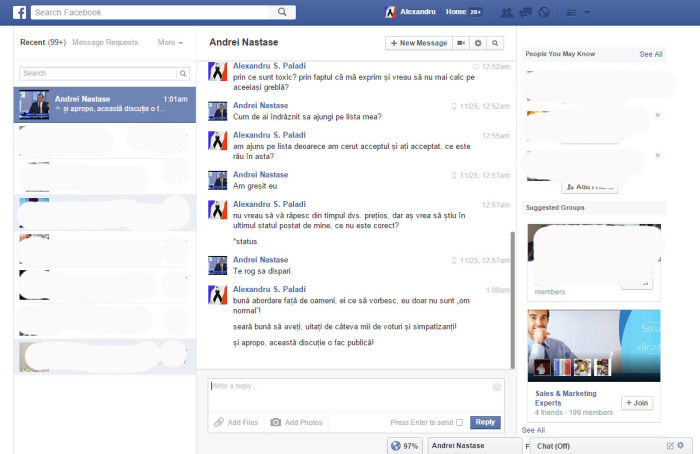This screenshot has width=700, height=454.
Task: Click the search magnifier in top bar
Action: [x=282, y=12]
